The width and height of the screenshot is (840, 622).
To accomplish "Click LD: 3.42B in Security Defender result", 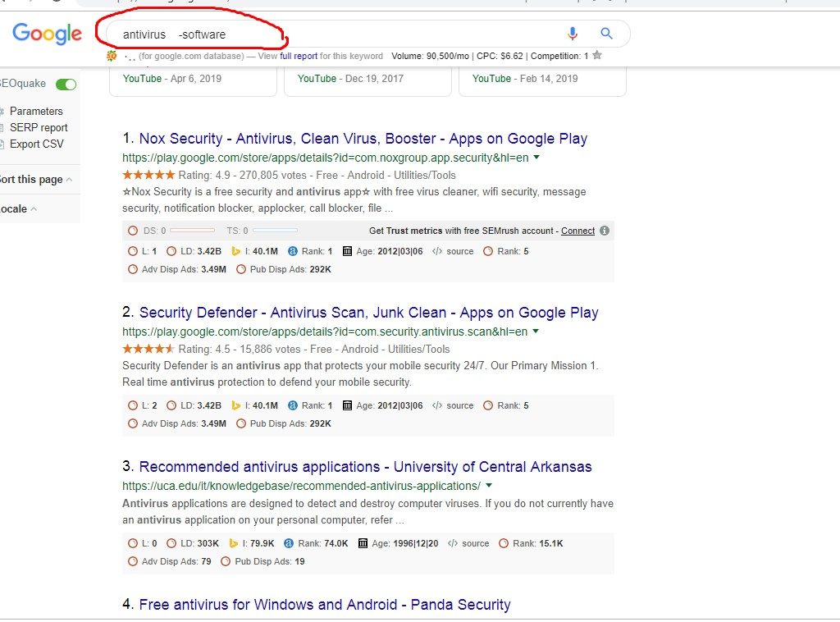I will click(x=194, y=405).
